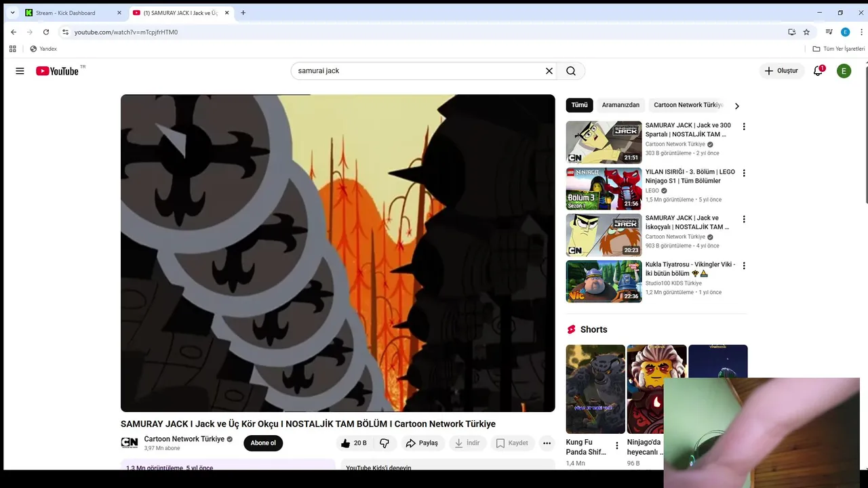
Task: Click the Oluştur create button
Action: pyautogui.click(x=781, y=71)
